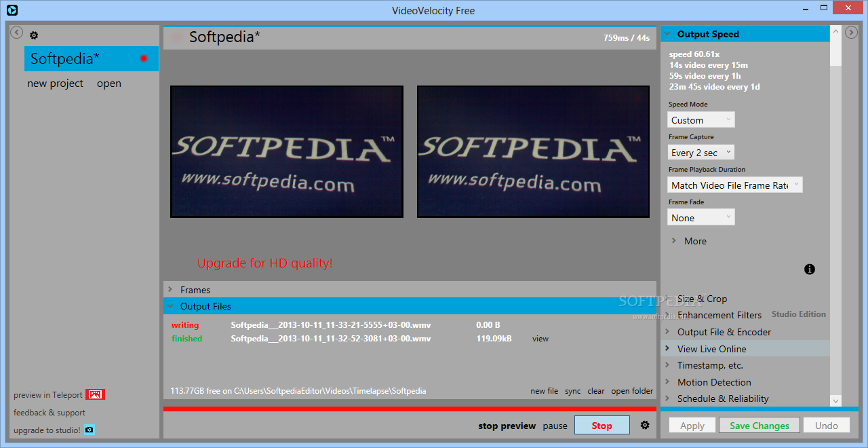This screenshot has width=868, height=448.
Task: Click the Stop button
Action: 601,426
